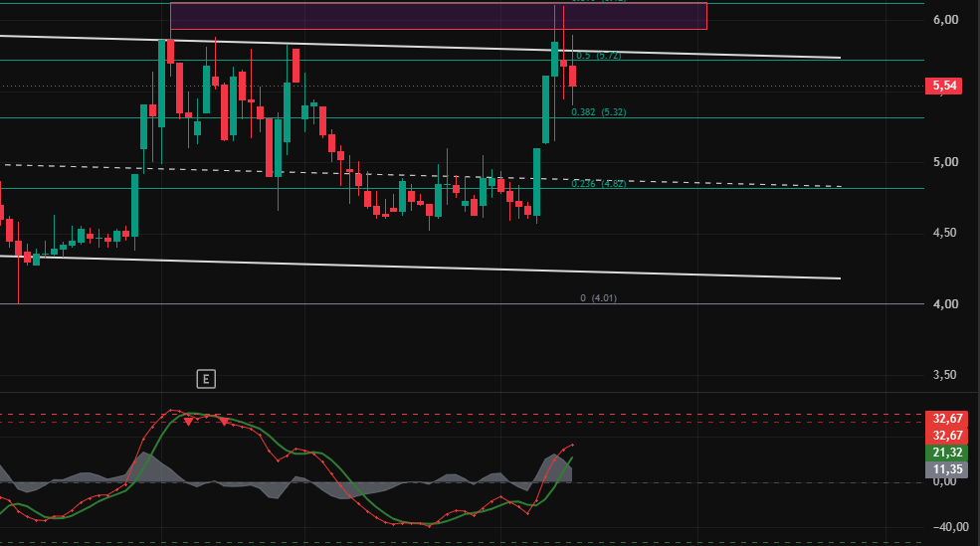Click the 6,00 price axis label
Image resolution: width=980 pixels, height=546 pixels.
tap(945, 20)
